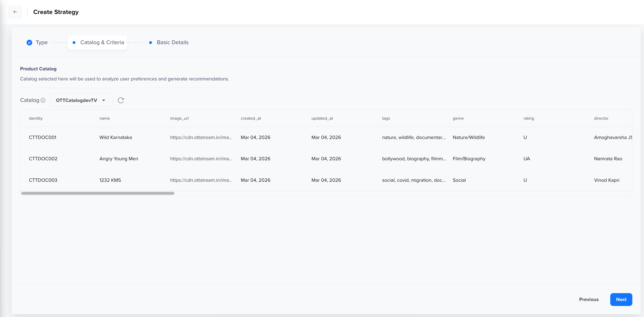Click the director column header
The height and width of the screenshot is (317, 644).
pos(601,118)
